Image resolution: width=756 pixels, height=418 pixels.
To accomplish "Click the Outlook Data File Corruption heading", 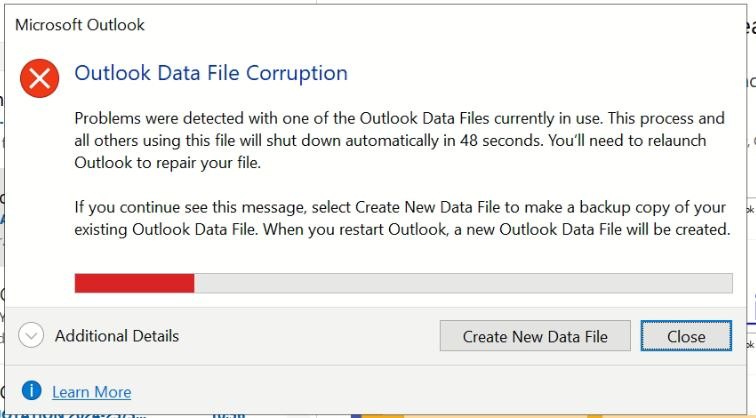I will click(211, 73).
